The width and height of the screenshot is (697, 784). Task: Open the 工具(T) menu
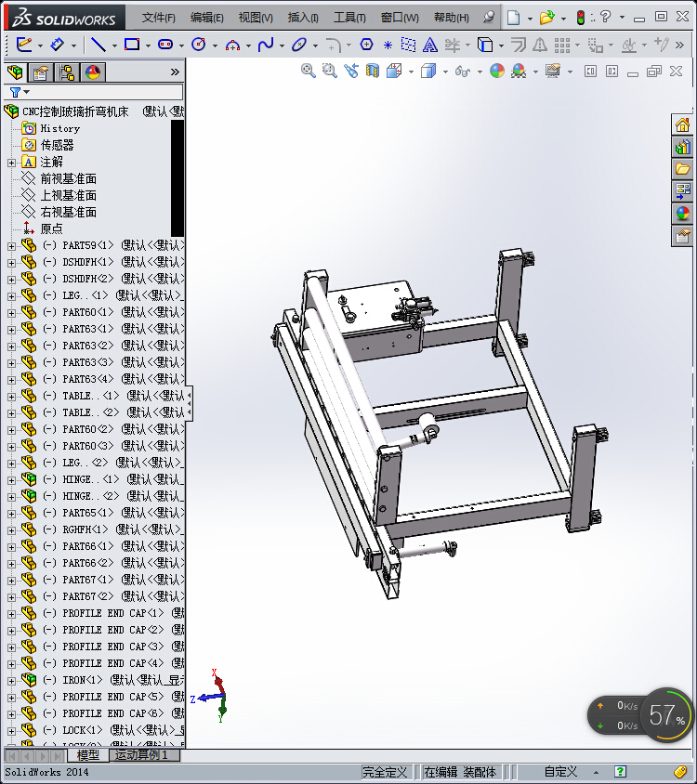pyautogui.click(x=349, y=18)
